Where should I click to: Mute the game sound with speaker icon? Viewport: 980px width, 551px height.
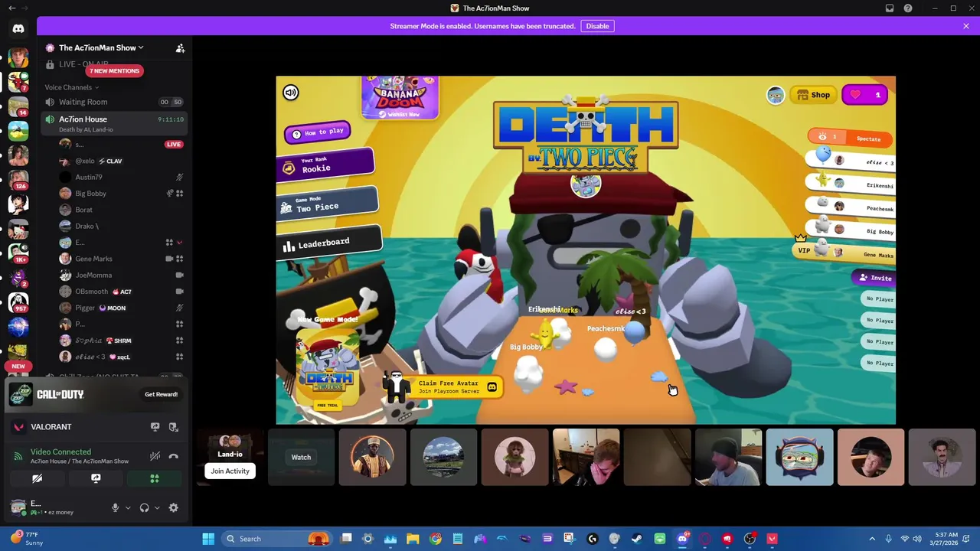pyautogui.click(x=290, y=93)
